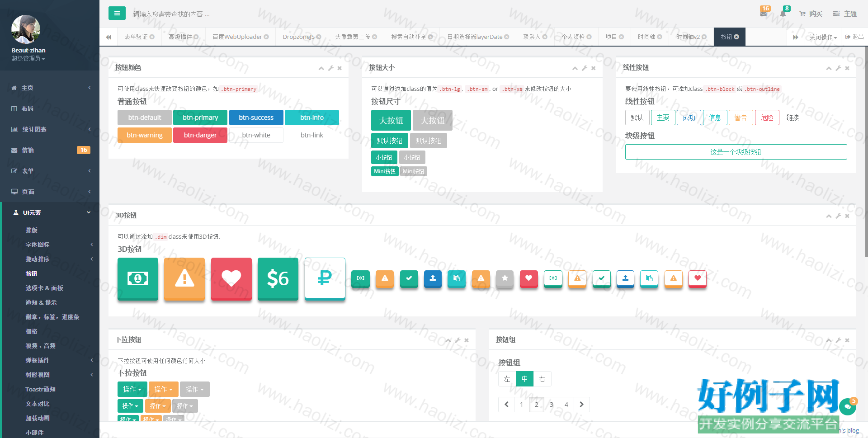Collapse the 线性按钮 panel with its chevron

(829, 68)
